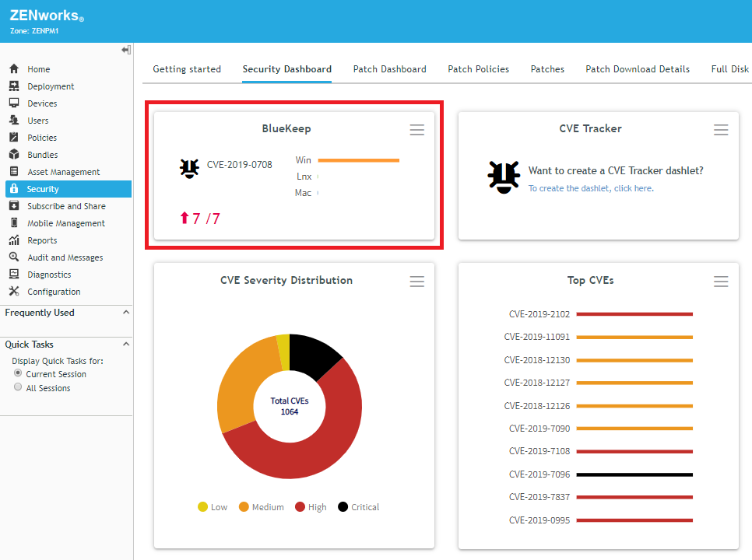
Task: Click the red up-arrow trend icon
Action: click(x=184, y=218)
